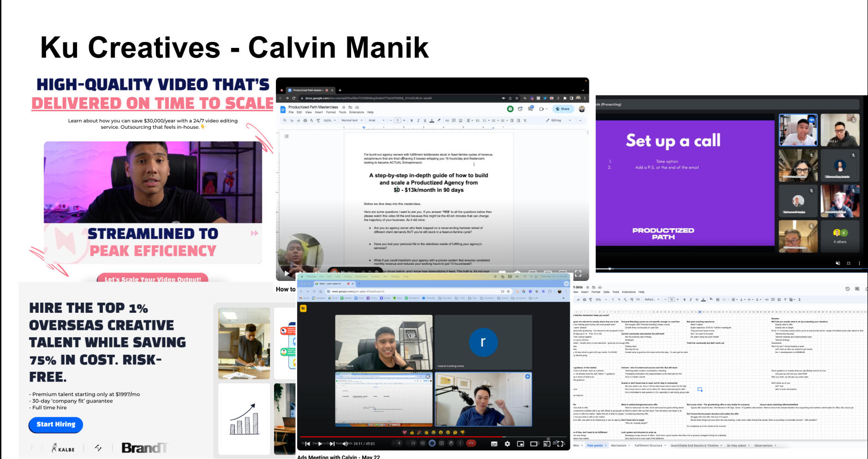Open the zoom 100% dropdown in Google Docs
The height and width of the screenshot is (459, 868).
(x=329, y=120)
